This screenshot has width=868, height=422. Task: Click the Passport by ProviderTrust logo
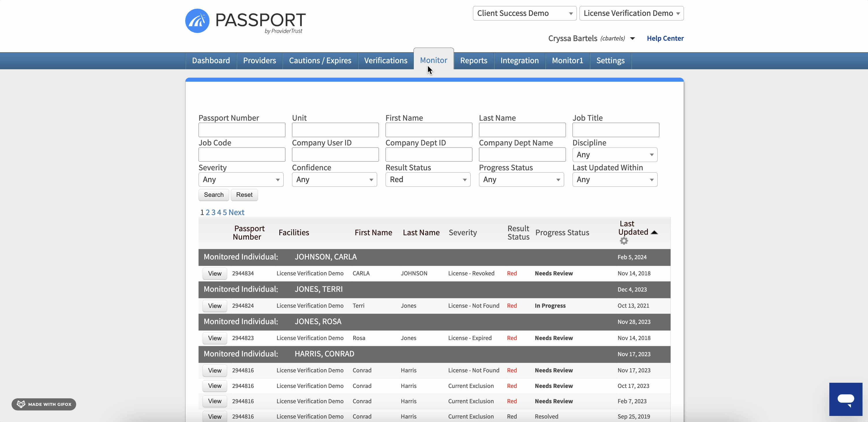[245, 21]
